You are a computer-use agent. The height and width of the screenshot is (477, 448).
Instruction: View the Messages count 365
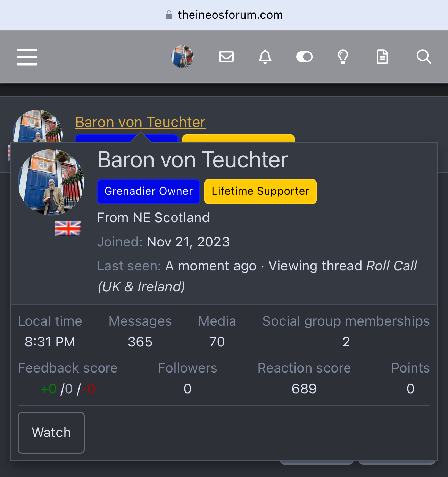[140, 342]
